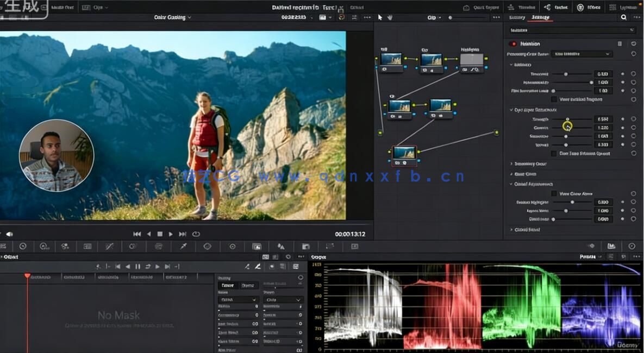Toggle the red enable switch beside the effect name

(514, 43)
